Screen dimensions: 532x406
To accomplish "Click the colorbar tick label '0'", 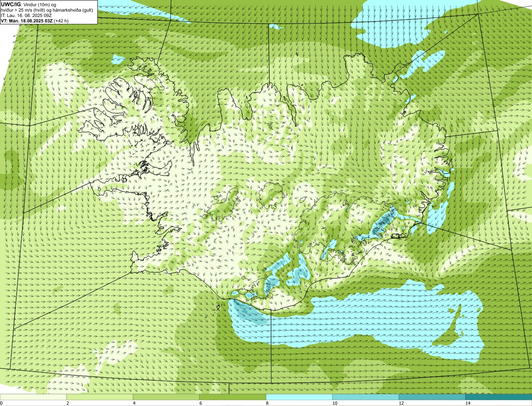I will 1,403.
